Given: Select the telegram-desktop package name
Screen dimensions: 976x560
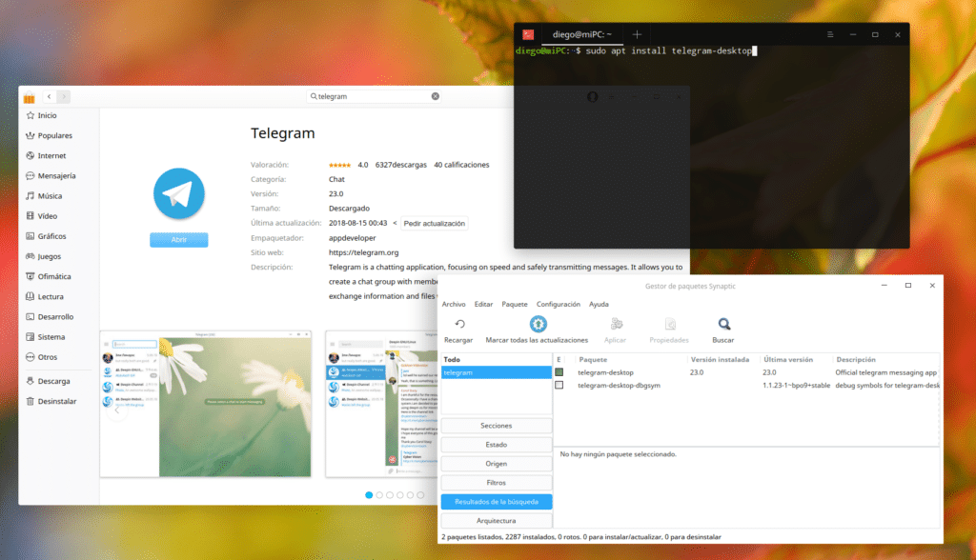Looking at the screenshot, I should coord(605,372).
